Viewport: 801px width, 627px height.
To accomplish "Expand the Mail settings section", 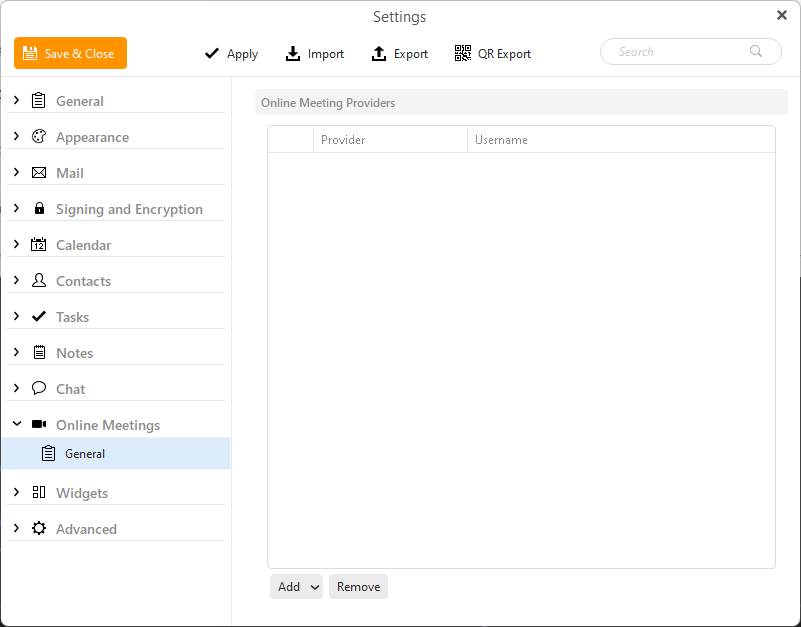I will [16, 172].
